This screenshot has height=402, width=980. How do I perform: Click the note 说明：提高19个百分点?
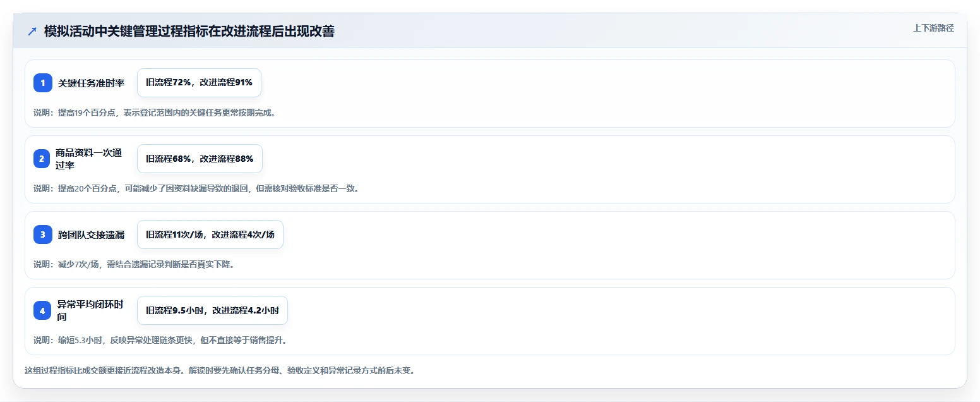coord(155,113)
